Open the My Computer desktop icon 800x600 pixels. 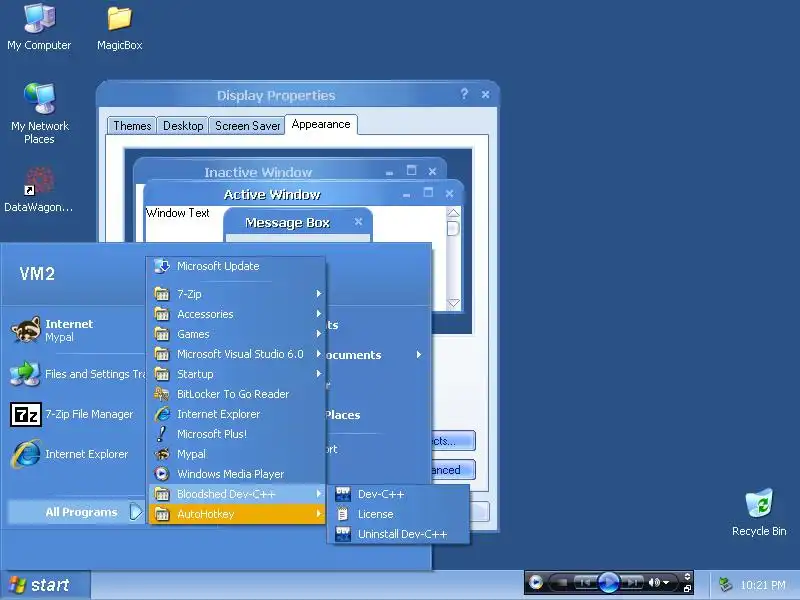pos(39,27)
